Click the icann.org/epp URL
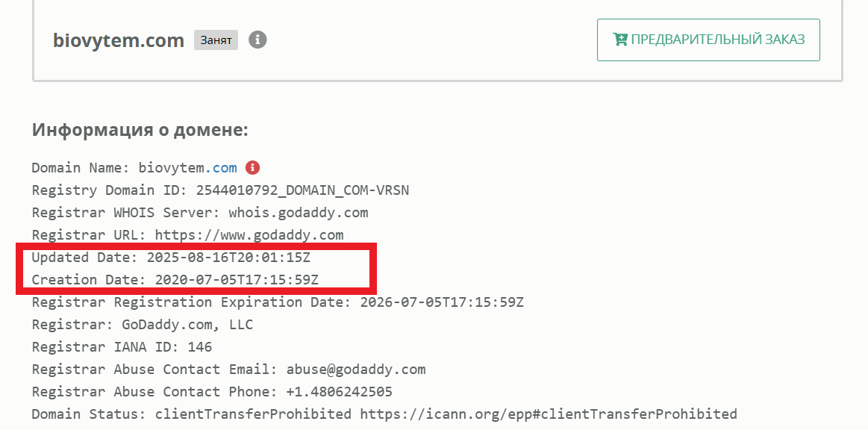Screen dimensions: 868x430 coord(549,414)
